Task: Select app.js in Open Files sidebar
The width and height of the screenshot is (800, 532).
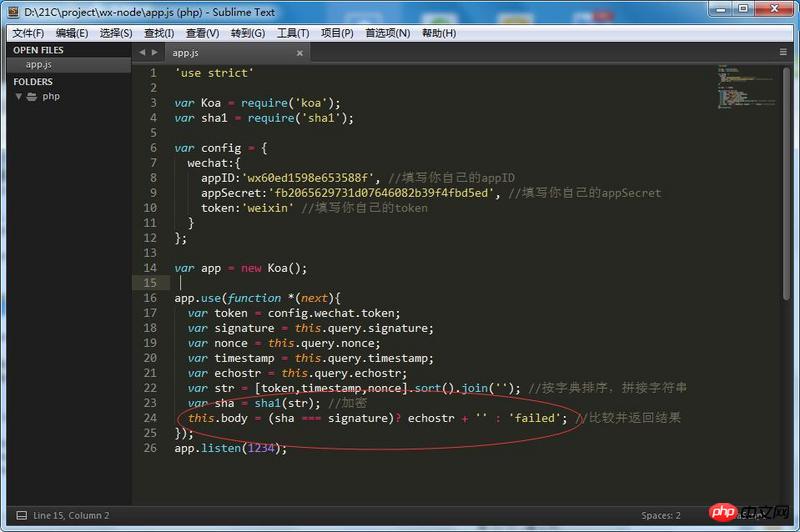Action: pos(69,65)
